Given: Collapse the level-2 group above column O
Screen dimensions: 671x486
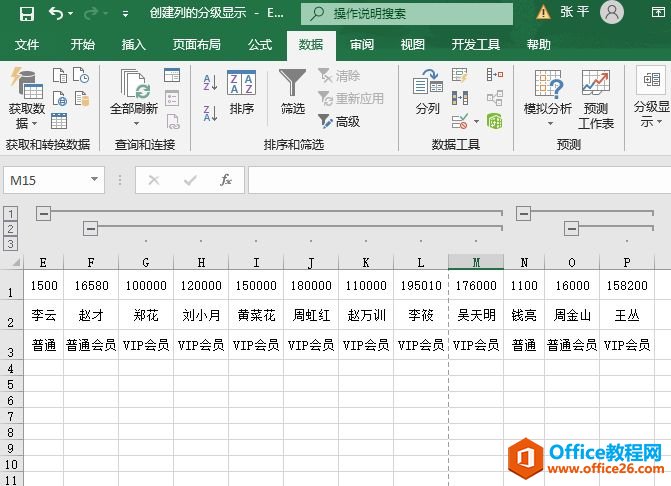Looking at the screenshot, I should tap(571, 229).
